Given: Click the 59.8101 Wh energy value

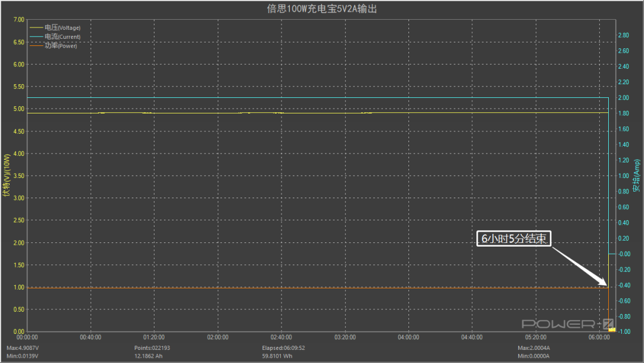Looking at the screenshot, I should (277, 356).
